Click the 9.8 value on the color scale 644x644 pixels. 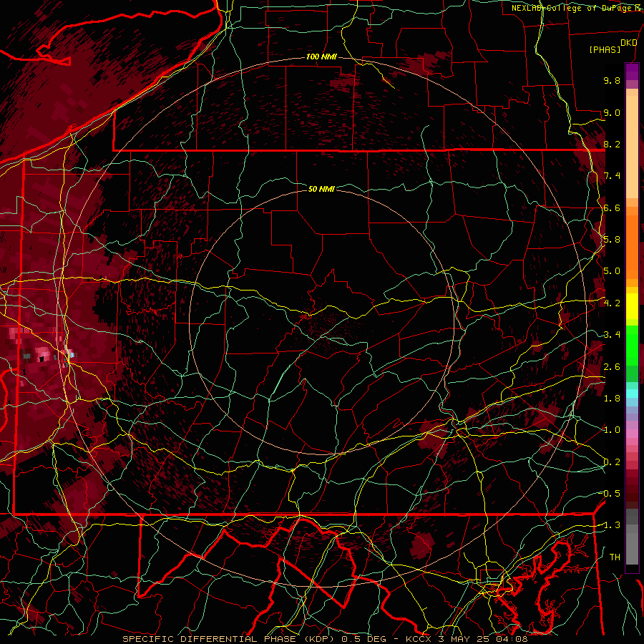coord(612,80)
